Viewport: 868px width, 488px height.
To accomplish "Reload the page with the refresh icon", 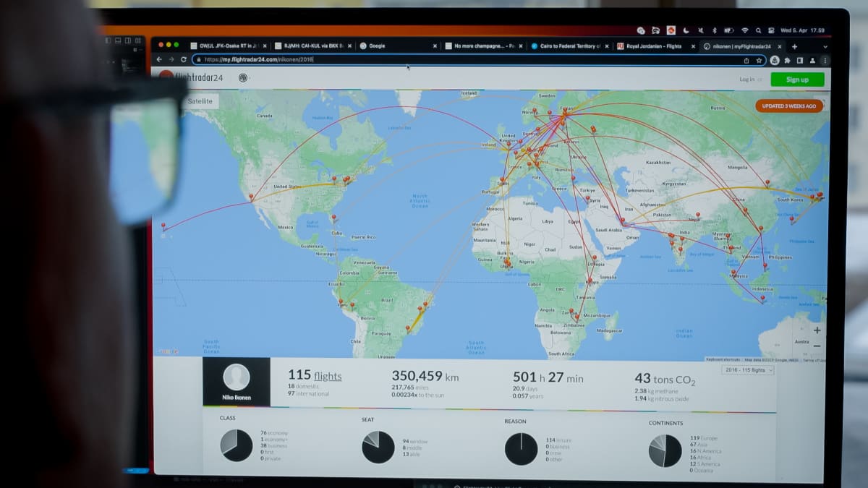I will pos(184,59).
